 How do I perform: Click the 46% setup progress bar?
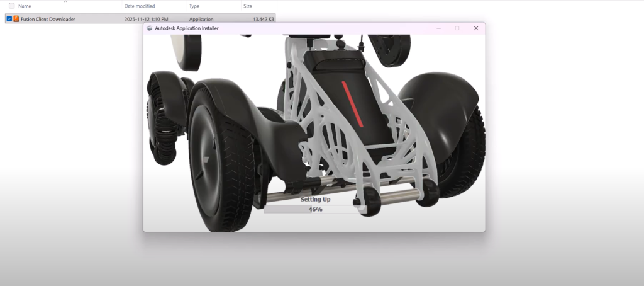(314, 209)
